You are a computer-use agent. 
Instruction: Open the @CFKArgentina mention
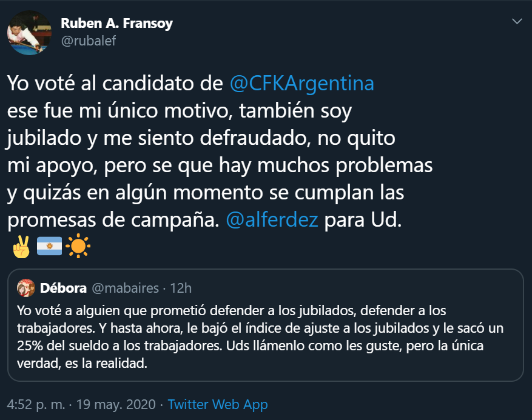tap(302, 84)
